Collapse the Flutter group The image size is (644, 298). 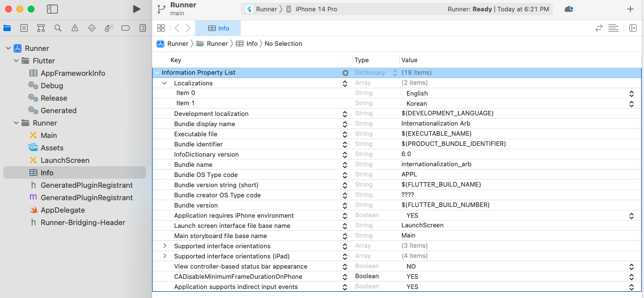tap(16, 61)
